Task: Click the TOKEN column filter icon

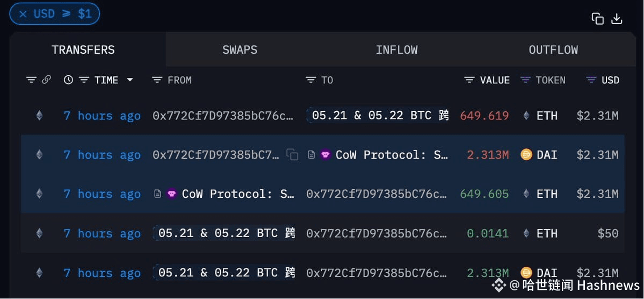Action: point(525,80)
